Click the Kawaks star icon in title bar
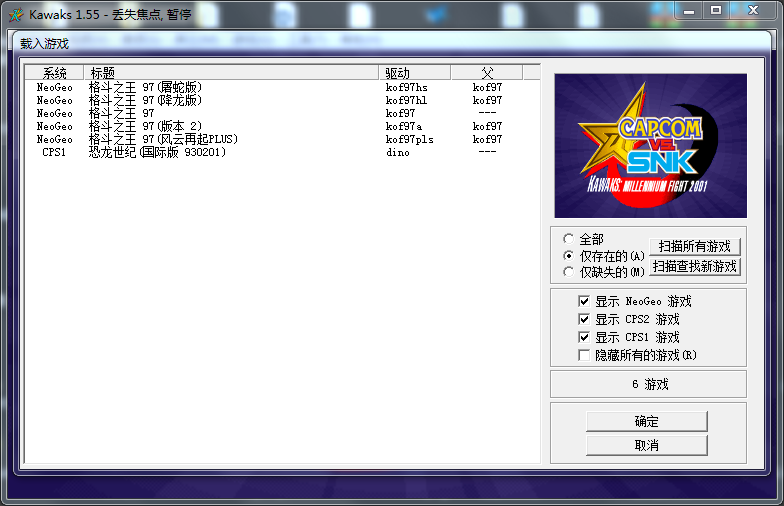784x506 pixels. [x=16, y=14]
